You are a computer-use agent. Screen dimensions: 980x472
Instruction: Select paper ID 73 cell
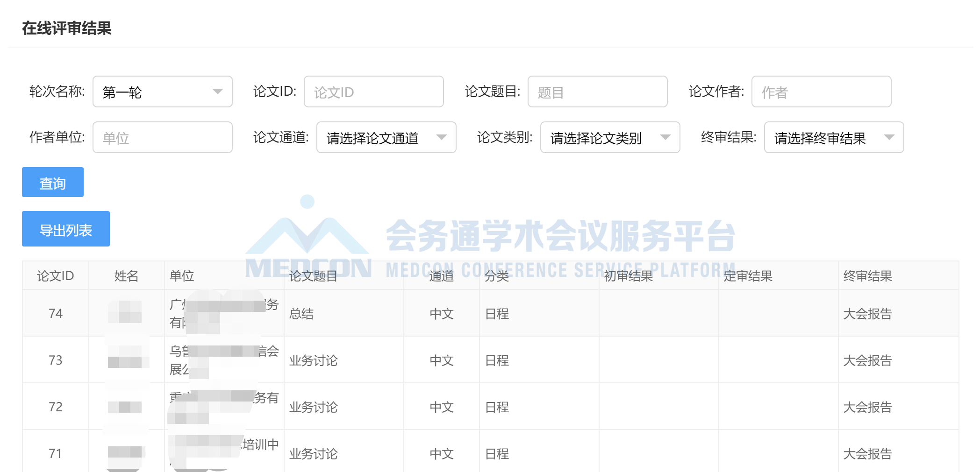(56, 360)
